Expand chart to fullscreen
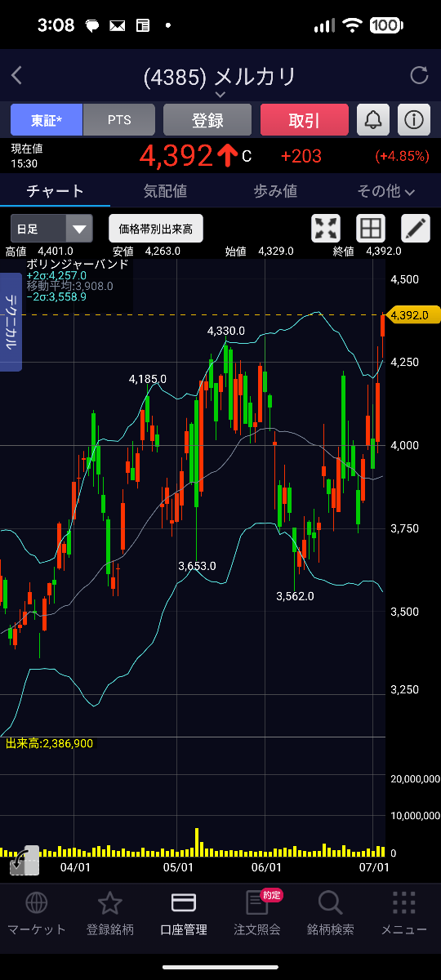Viewport: 441px width, 980px height. (326, 229)
